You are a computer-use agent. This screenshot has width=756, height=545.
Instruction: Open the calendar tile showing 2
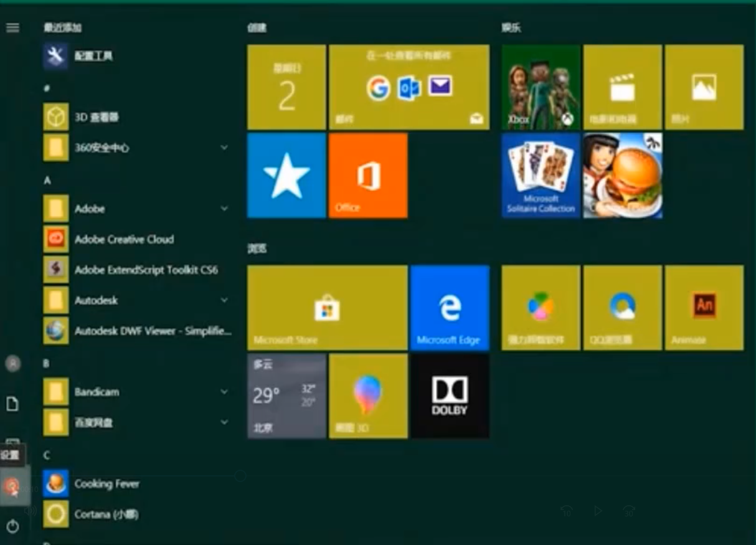click(x=286, y=87)
